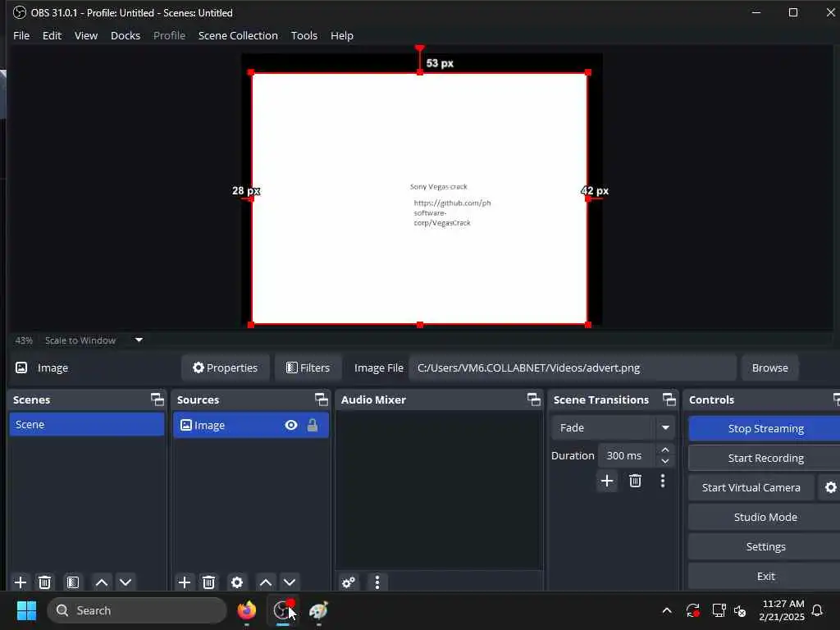The height and width of the screenshot is (630, 840).
Task: Open transition properties three-dot menu
Action: pyautogui.click(x=663, y=481)
